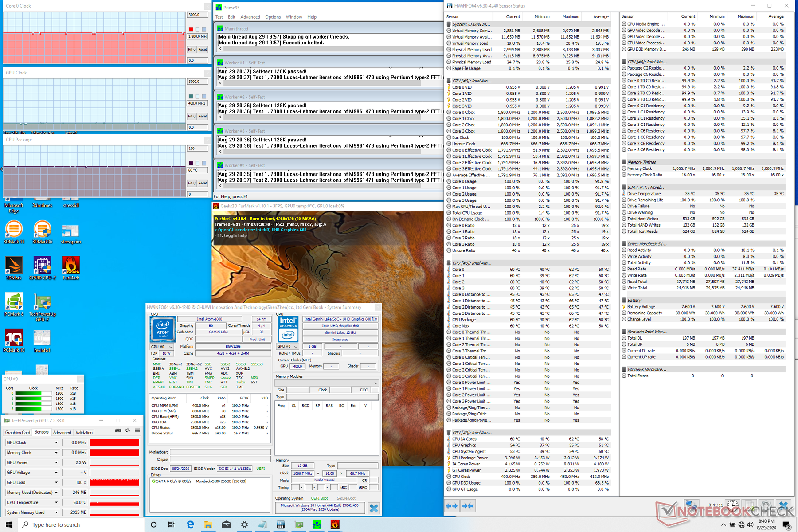The height and width of the screenshot is (532, 798).
Task: Open Memory Modules dropdown in Summary
Action: point(327,383)
